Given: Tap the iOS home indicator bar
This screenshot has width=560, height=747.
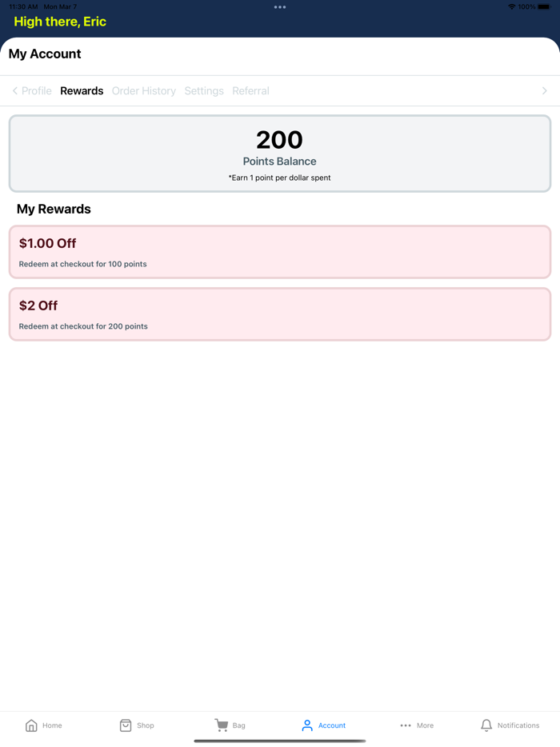Looking at the screenshot, I should point(280,741).
